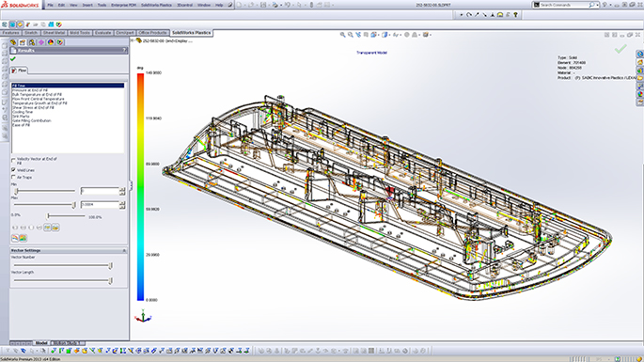Enable the Air Traps checkbox
The height and width of the screenshot is (362, 644).
[13, 177]
